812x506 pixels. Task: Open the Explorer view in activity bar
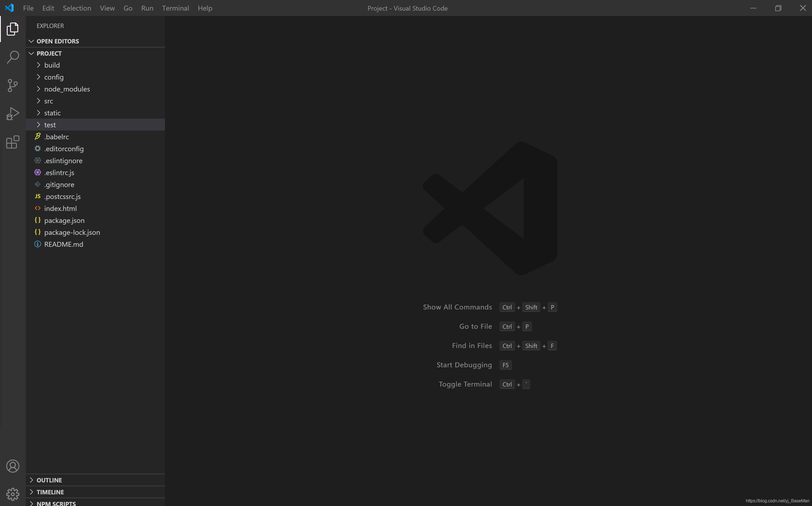click(13, 29)
